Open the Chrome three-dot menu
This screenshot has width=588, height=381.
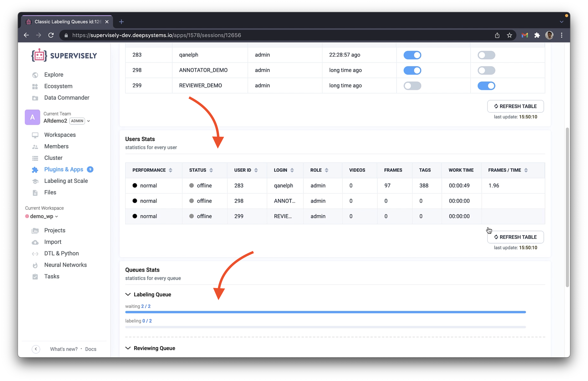[562, 35]
